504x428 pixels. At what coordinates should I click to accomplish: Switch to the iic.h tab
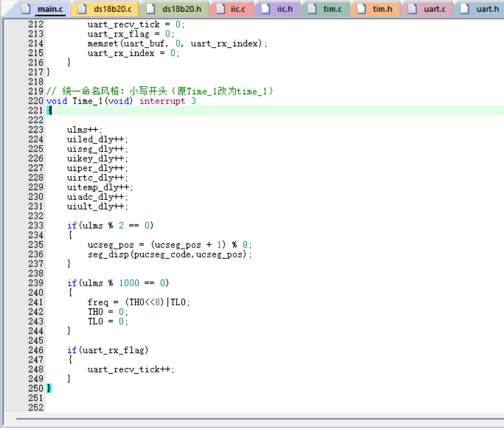pos(278,9)
